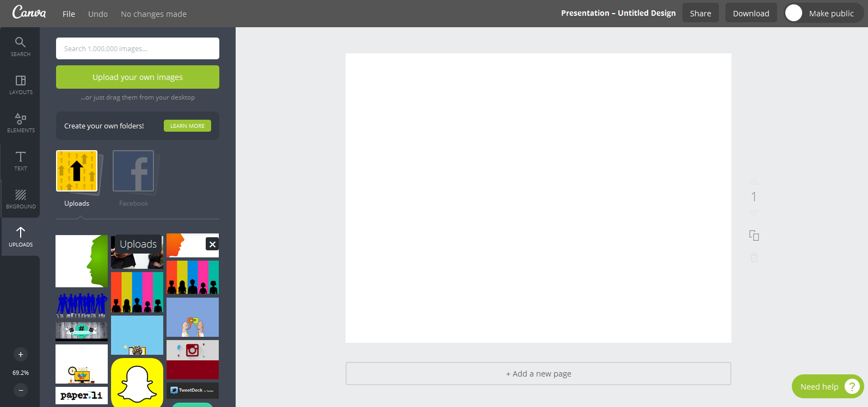Open the Layouts sidebar tab
Screen dimensions: 868x407
[x=20, y=85]
